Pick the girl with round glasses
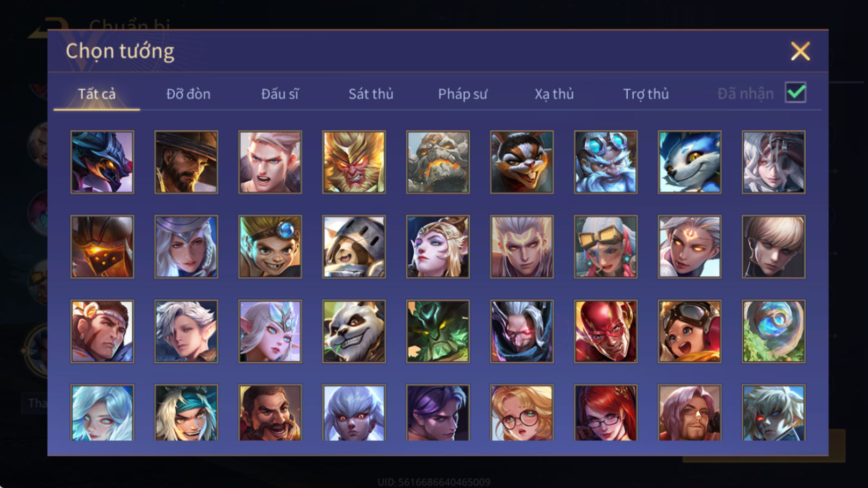 (x=522, y=413)
